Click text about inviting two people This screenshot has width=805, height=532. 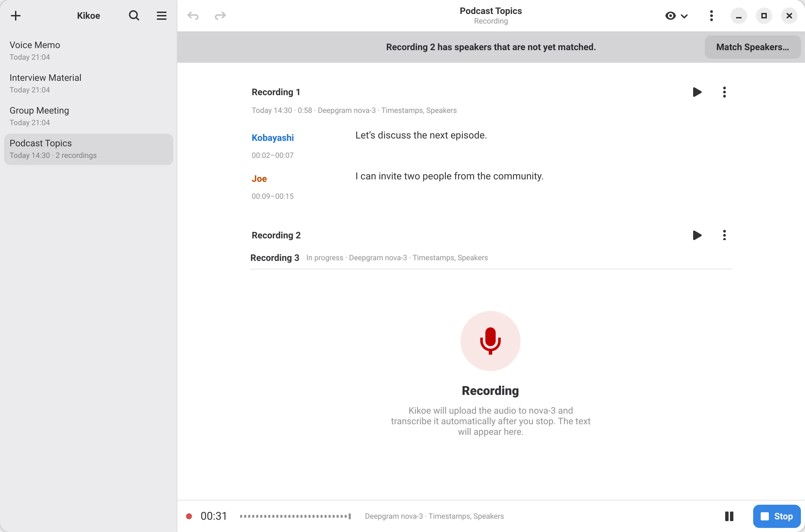click(x=449, y=176)
